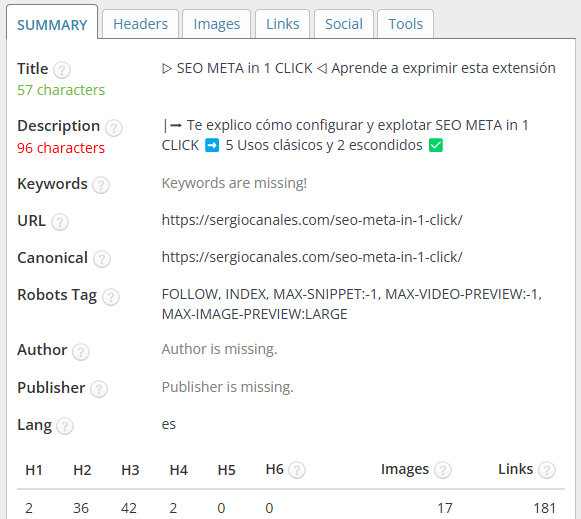The width and height of the screenshot is (581, 519).
Task: Click the H2 count 36
Action: (81, 508)
